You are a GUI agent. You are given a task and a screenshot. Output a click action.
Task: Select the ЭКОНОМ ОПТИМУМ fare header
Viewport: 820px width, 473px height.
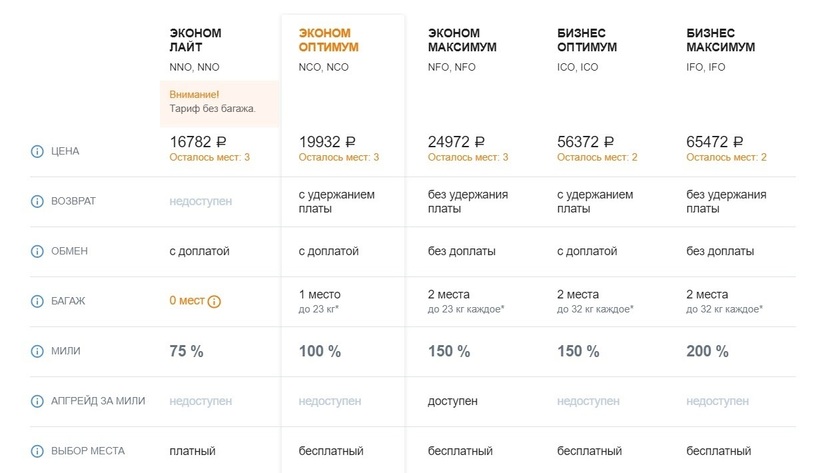point(328,40)
